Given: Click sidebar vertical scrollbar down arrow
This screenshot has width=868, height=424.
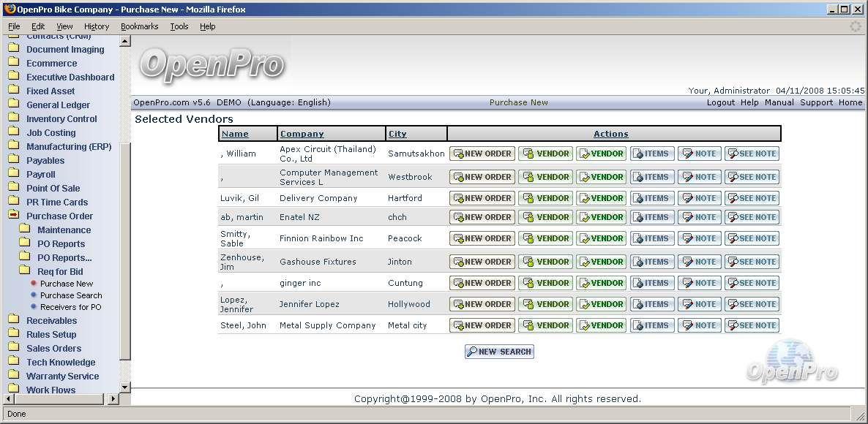Looking at the screenshot, I should 124,387.
